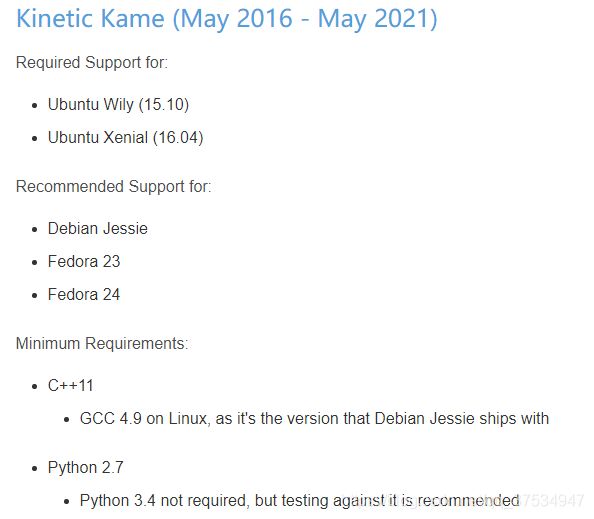Select the Ubuntu Wily (15.10) list item

point(118,105)
